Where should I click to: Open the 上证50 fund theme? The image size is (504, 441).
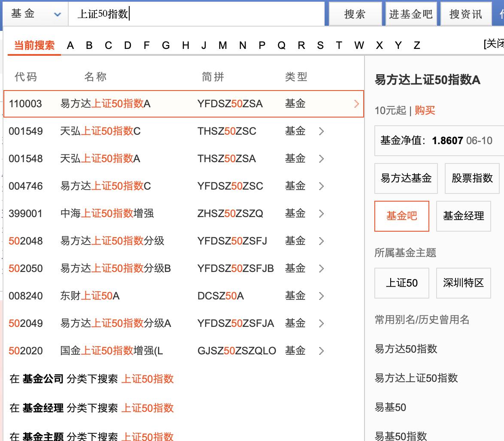pos(401,283)
